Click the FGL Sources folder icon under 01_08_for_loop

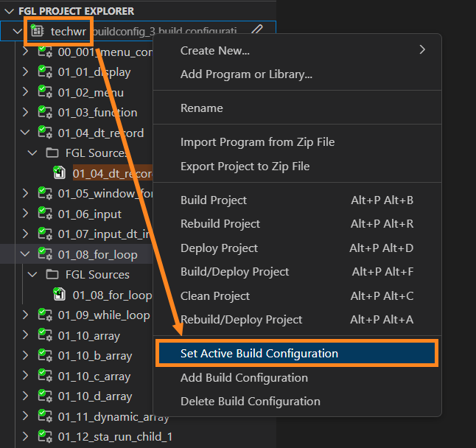click(x=52, y=275)
